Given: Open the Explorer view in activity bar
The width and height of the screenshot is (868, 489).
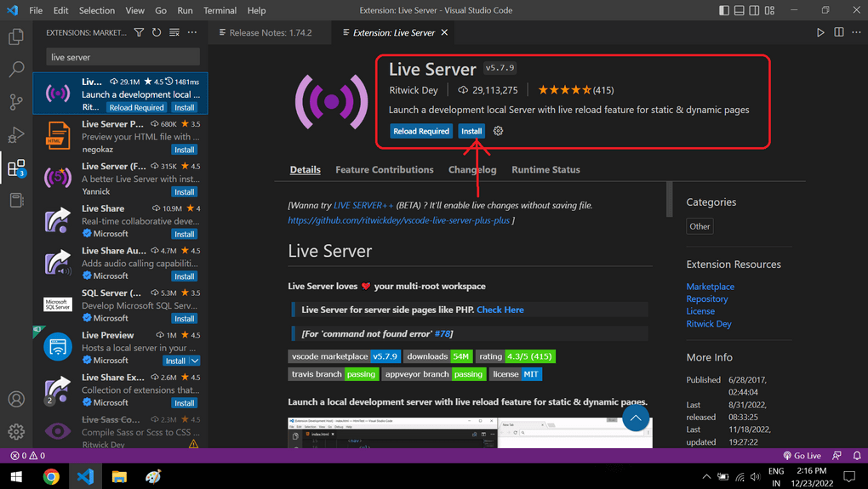Looking at the screenshot, I should click(16, 37).
